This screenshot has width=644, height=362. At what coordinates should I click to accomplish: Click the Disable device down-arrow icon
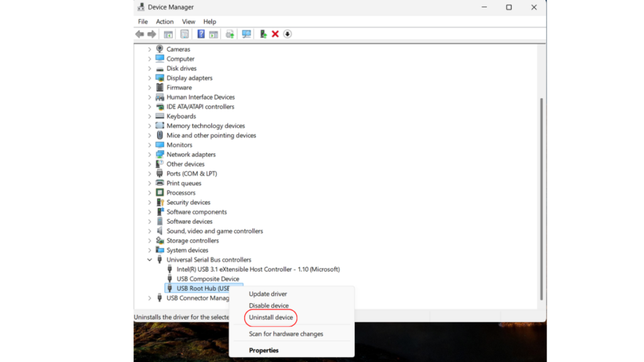(287, 34)
